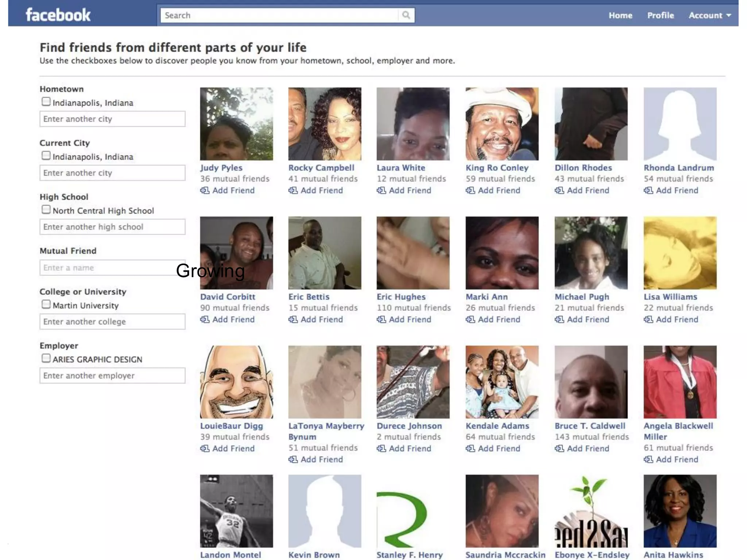Click add-friend icon under Bruce T. Caldwell

559,448
